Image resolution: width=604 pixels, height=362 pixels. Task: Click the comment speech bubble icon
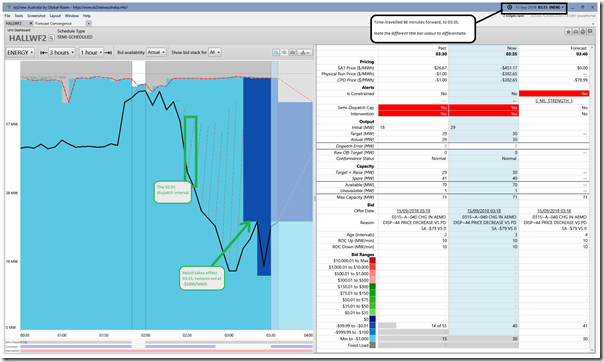point(590,32)
